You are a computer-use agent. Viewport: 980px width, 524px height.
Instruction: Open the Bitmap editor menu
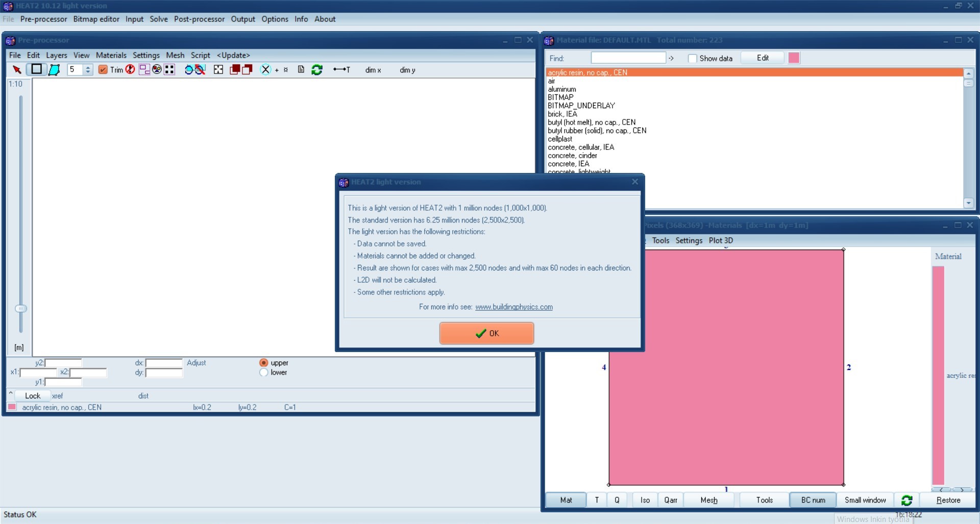96,19
